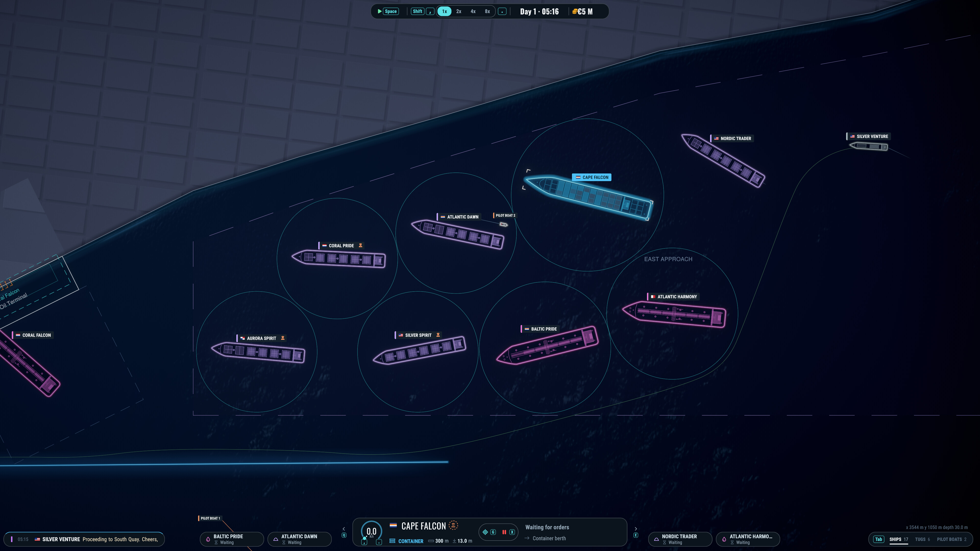Screen dimensions: 980x551
Task: Set game speed to 8x
Action: [x=487, y=11]
